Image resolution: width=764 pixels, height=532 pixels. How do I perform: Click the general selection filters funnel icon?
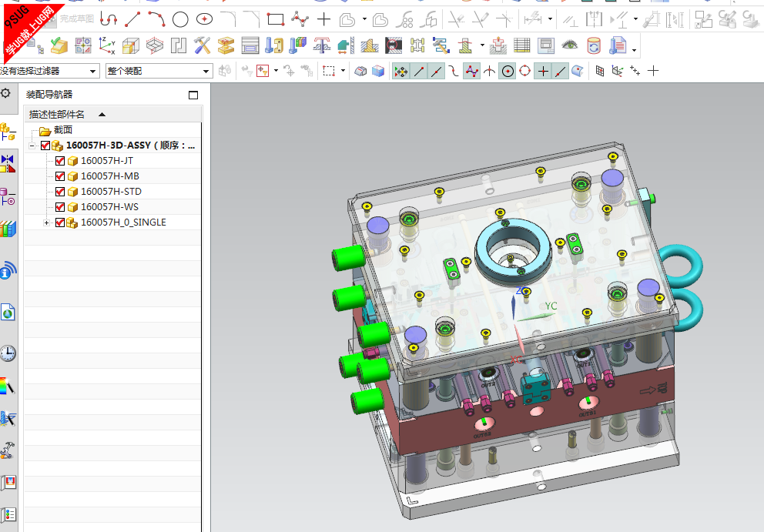click(x=263, y=71)
